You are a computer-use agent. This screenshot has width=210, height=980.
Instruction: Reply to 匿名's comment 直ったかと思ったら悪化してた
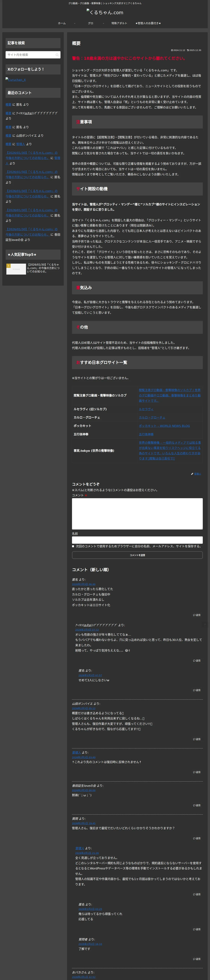tap(197, 615)
